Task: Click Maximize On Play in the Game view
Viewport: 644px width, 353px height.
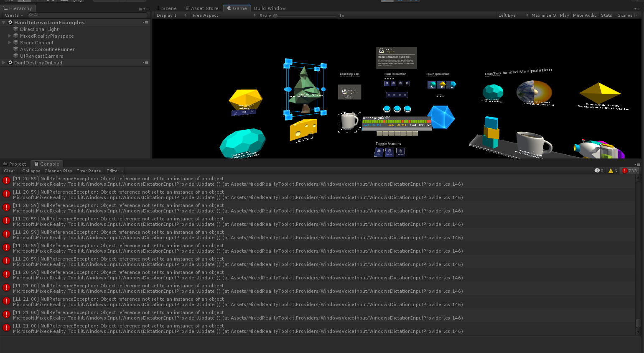Action: pos(550,15)
